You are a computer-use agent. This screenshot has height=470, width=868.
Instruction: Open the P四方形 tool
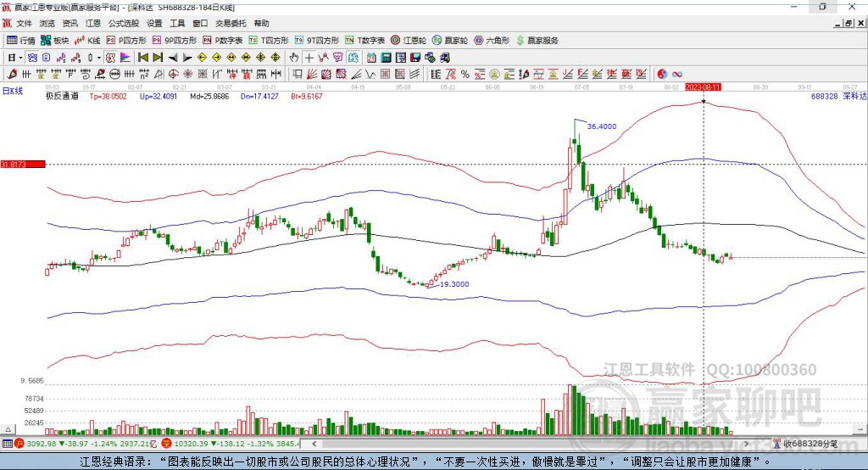point(126,41)
